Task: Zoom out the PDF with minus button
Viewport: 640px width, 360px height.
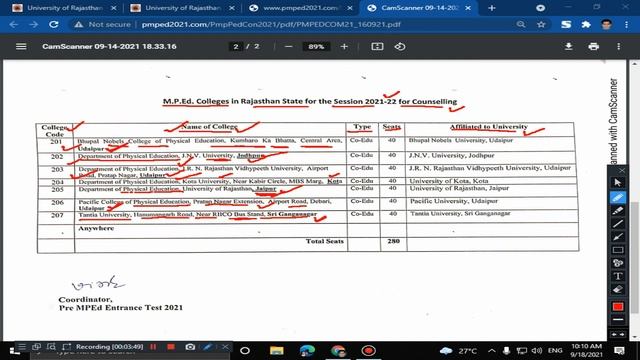Action: pyautogui.click(x=289, y=47)
